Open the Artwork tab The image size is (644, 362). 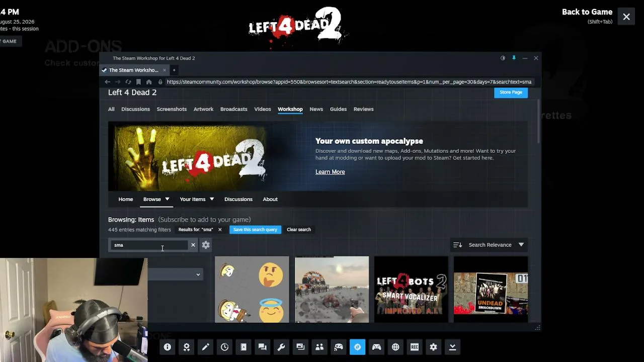tap(203, 109)
